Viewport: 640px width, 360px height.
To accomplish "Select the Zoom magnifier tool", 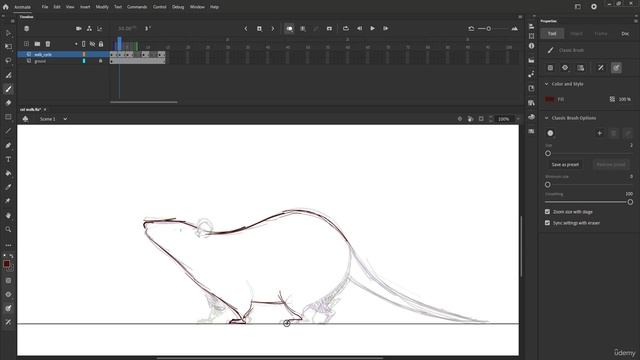I will click(x=8, y=229).
